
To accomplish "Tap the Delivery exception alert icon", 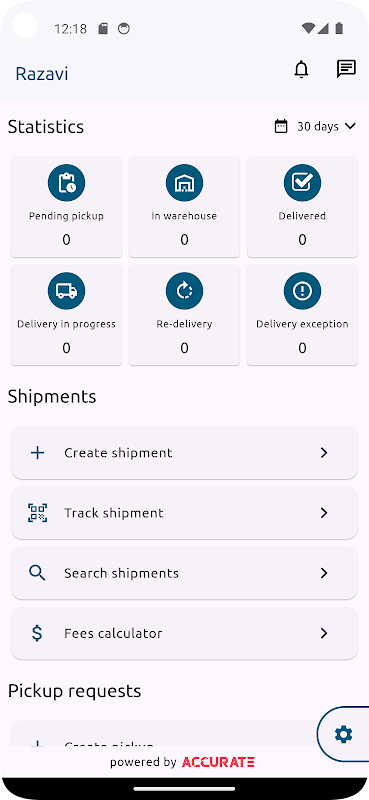I will [302, 291].
